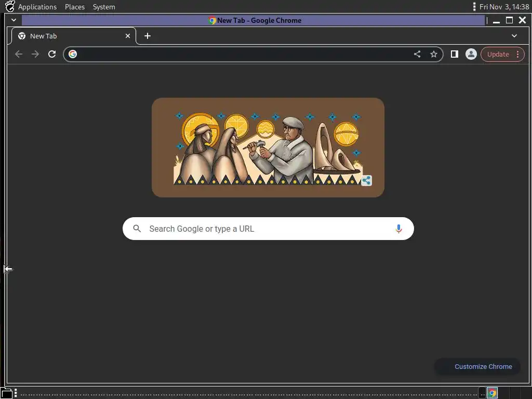Open a new tab with plus button
The image size is (532, 399).
[148, 36]
